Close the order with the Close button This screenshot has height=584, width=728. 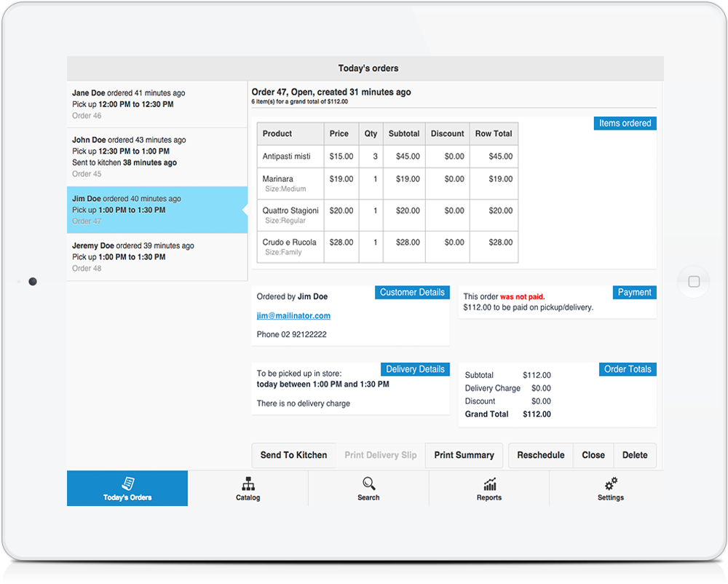[593, 455]
